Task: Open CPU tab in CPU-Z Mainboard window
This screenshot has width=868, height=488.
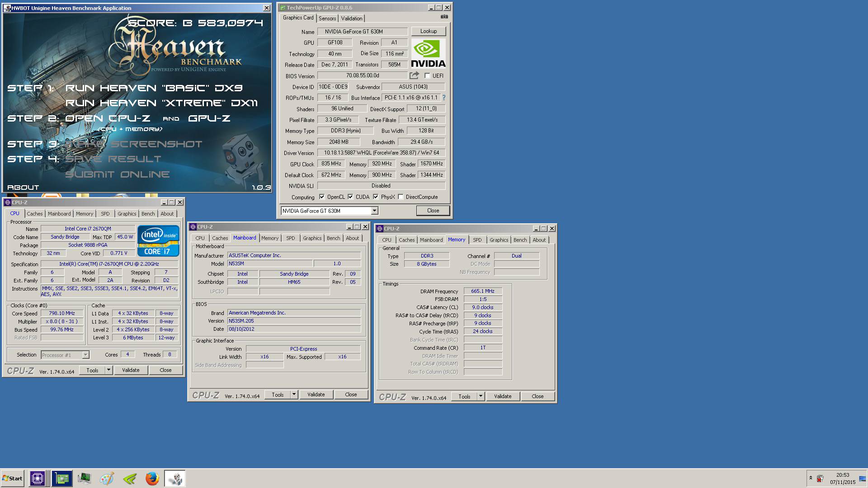Action: pos(200,238)
